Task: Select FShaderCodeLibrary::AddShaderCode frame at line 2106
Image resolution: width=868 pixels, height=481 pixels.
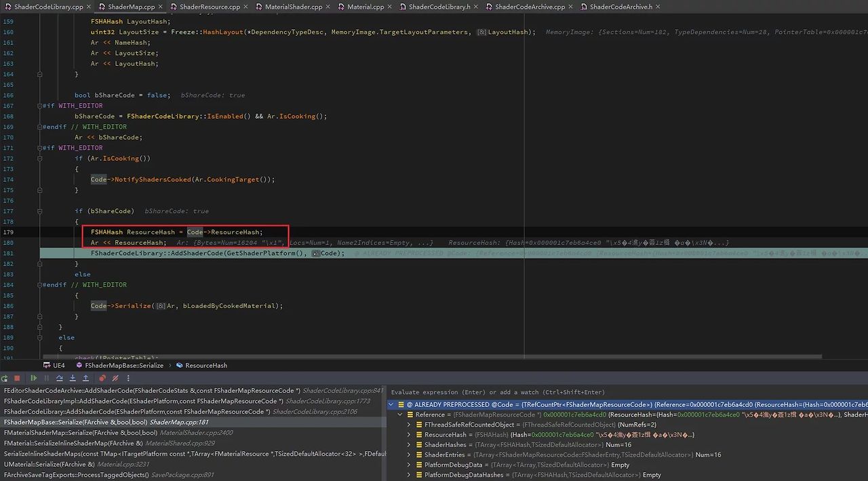Action: point(193,412)
